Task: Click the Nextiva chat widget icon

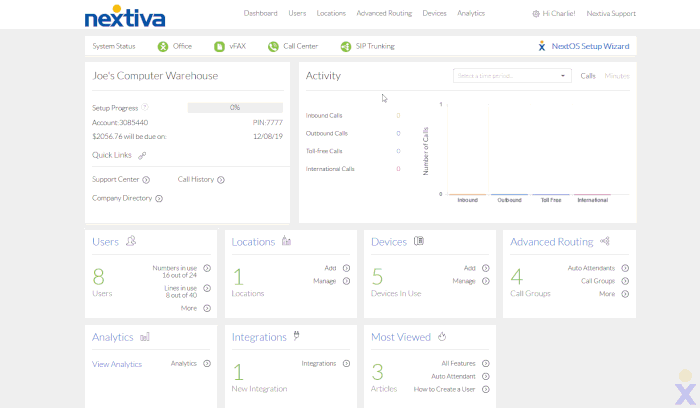Action: pos(685,387)
